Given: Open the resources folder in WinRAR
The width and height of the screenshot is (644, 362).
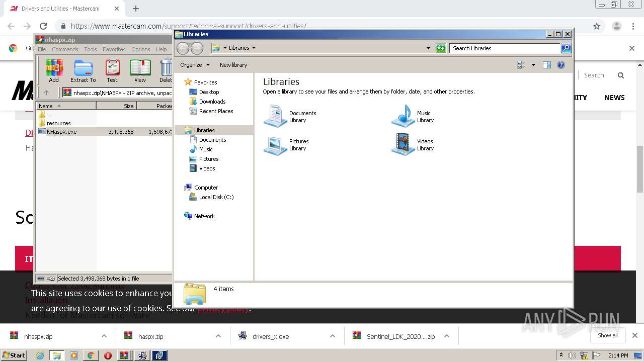Looking at the screenshot, I should (58, 123).
